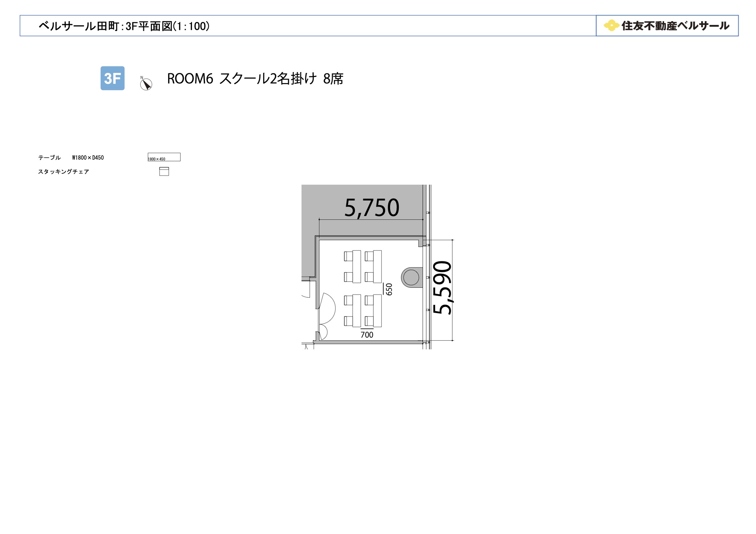This screenshot has width=756, height=534.
Task: Select the title text ベルサール田町:3F平面図(1:100)
Action: (x=124, y=26)
